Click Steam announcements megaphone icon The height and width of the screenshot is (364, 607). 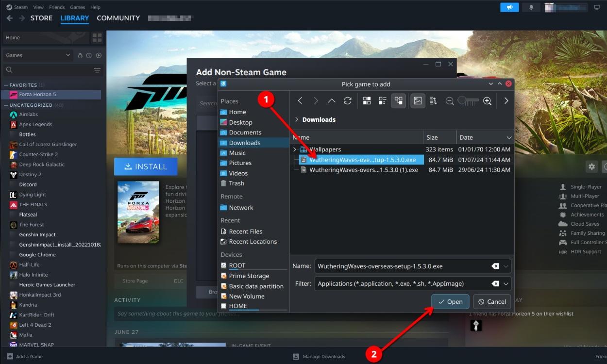(x=509, y=7)
